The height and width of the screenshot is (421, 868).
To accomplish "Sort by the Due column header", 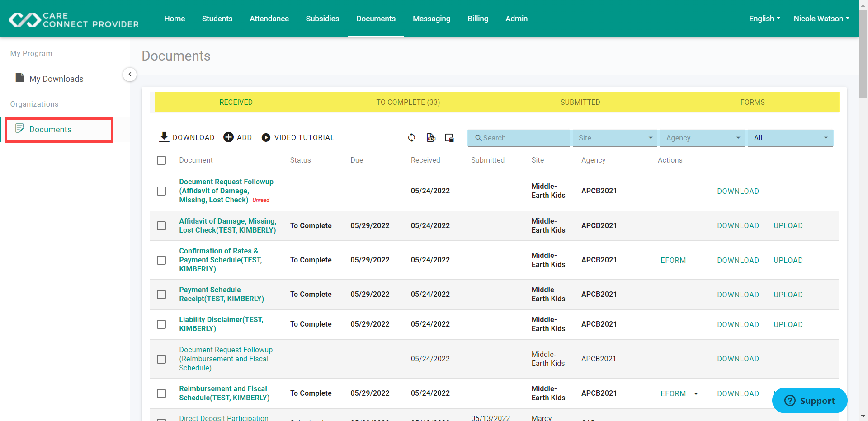I will pyautogui.click(x=357, y=160).
